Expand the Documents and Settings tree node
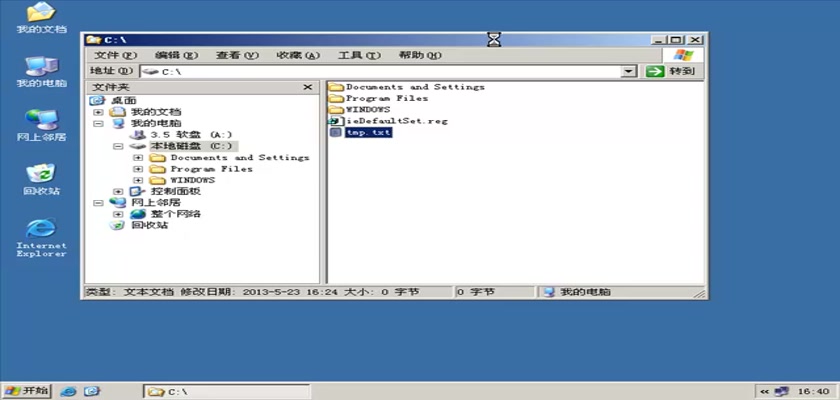The width and height of the screenshot is (840, 400). (138, 158)
